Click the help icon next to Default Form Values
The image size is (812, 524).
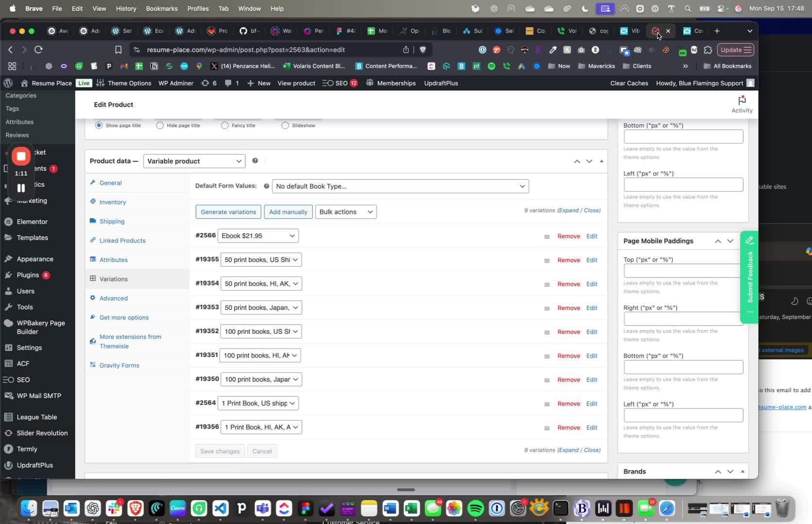[x=266, y=186]
